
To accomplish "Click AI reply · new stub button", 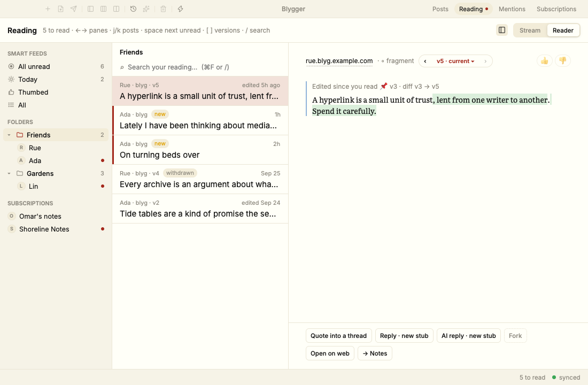I will point(468,336).
